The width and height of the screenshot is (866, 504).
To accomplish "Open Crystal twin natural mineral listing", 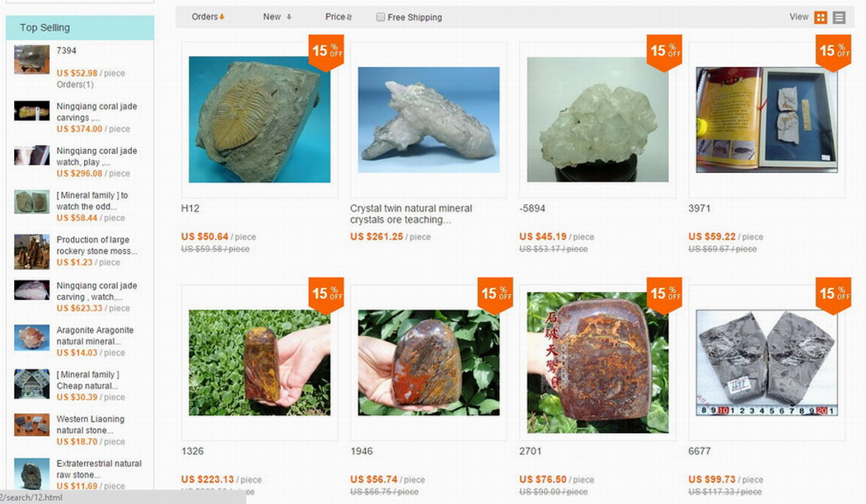I will coord(411,214).
